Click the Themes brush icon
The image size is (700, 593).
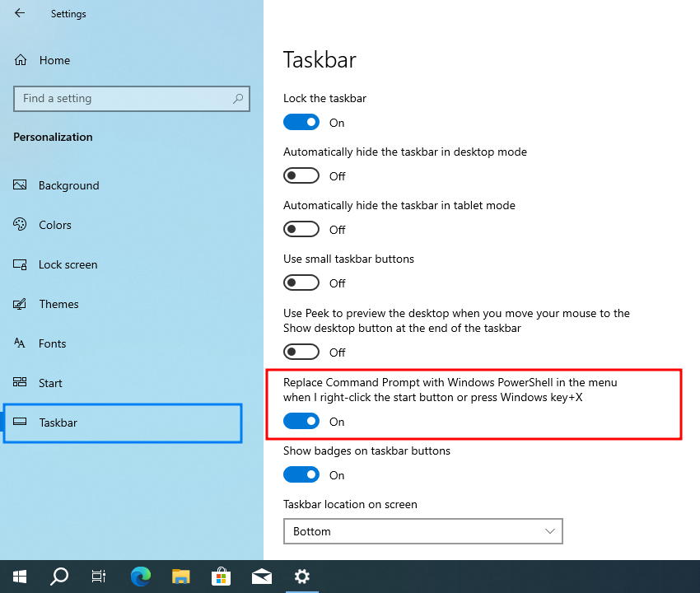point(20,304)
